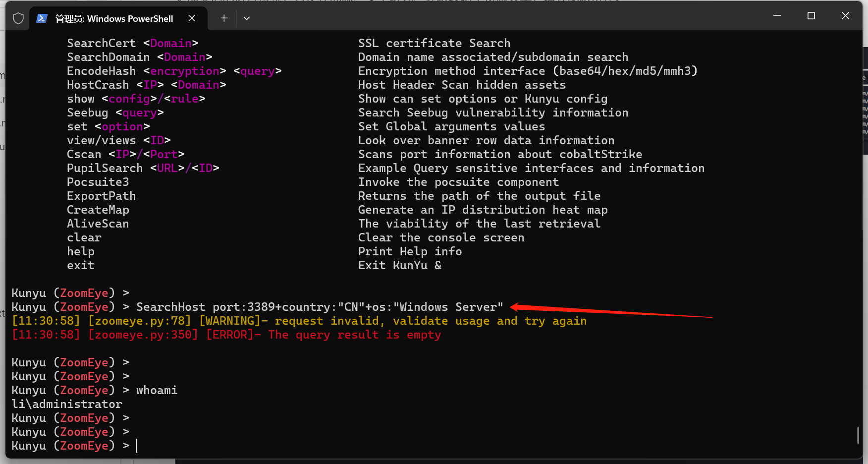Click the SearchDomain command text

click(108, 57)
